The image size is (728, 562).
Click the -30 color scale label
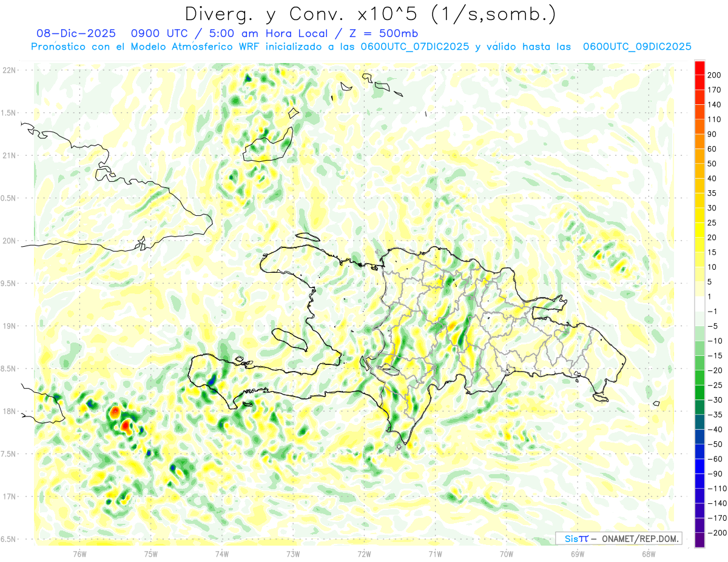pos(715,400)
